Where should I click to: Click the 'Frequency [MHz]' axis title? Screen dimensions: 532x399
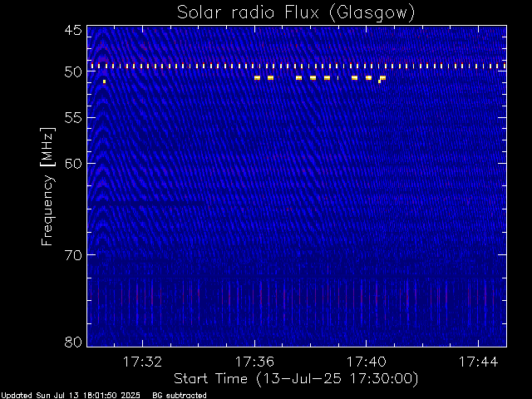47,186
